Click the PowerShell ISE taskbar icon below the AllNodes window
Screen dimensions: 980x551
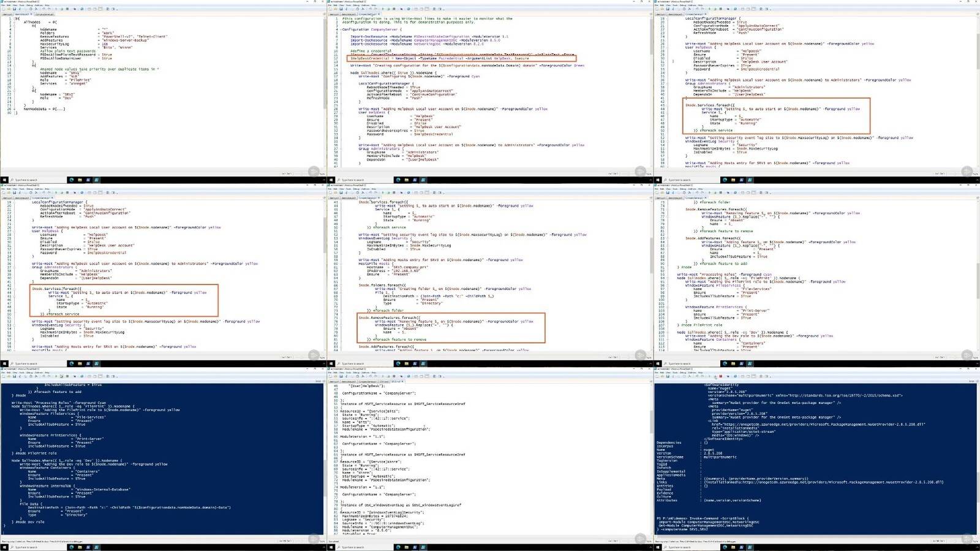[97, 180]
